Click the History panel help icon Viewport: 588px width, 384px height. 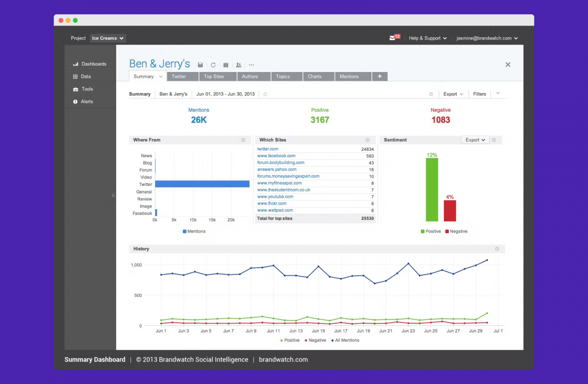(x=497, y=249)
